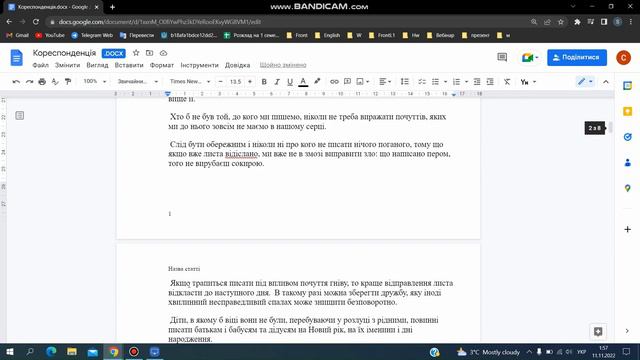Open the text color picker
The width and height of the screenshot is (640, 360).
click(303, 82)
